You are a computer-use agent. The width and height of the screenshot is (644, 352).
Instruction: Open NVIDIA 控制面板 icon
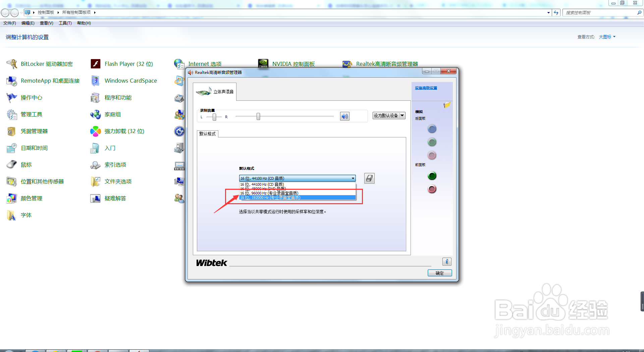click(263, 63)
